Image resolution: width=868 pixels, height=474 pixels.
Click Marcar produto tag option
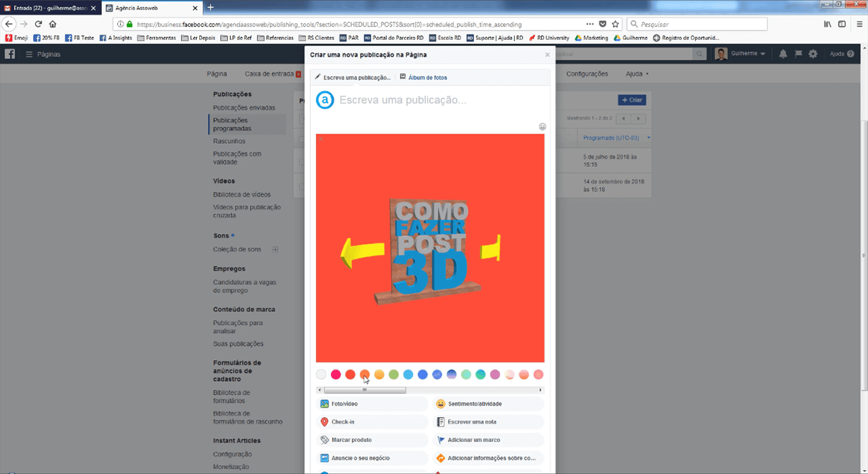tap(351, 440)
